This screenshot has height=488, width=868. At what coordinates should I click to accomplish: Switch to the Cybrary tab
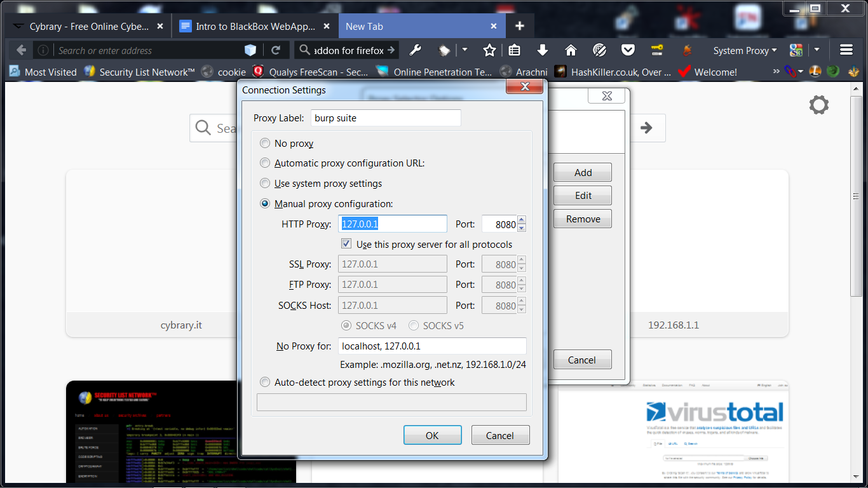pyautogui.click(x=88, y=26)
